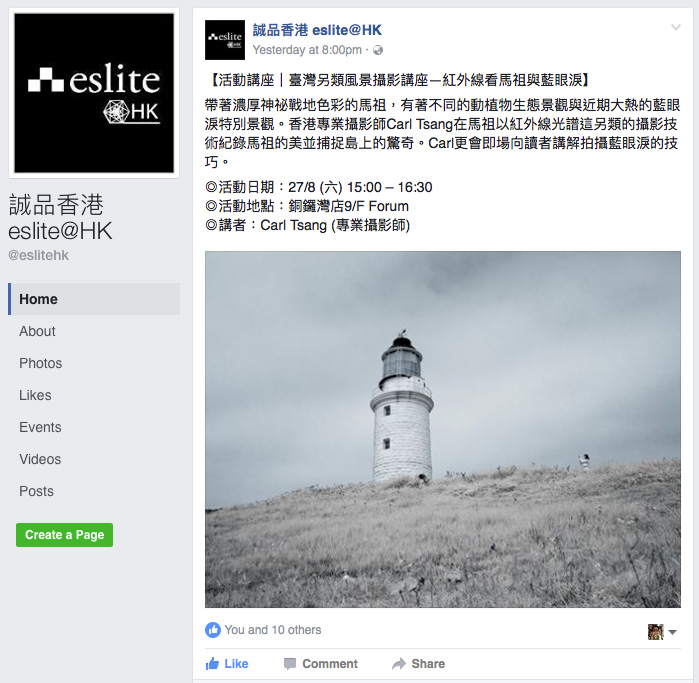The width and height of the screenshot is (699, 683).
Task: Open the Events section
Action: 40,427
